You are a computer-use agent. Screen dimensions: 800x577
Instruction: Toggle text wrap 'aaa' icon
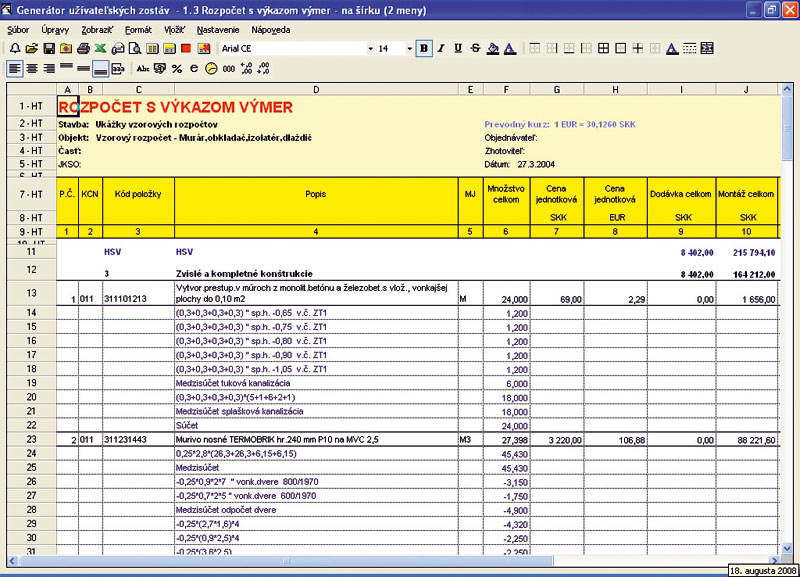point(118,68)
